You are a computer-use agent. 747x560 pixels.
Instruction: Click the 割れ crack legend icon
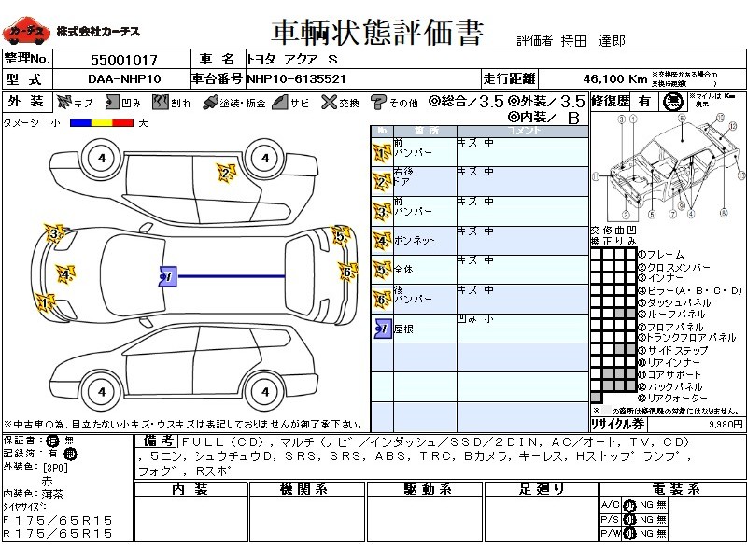[x=161, y=102]
